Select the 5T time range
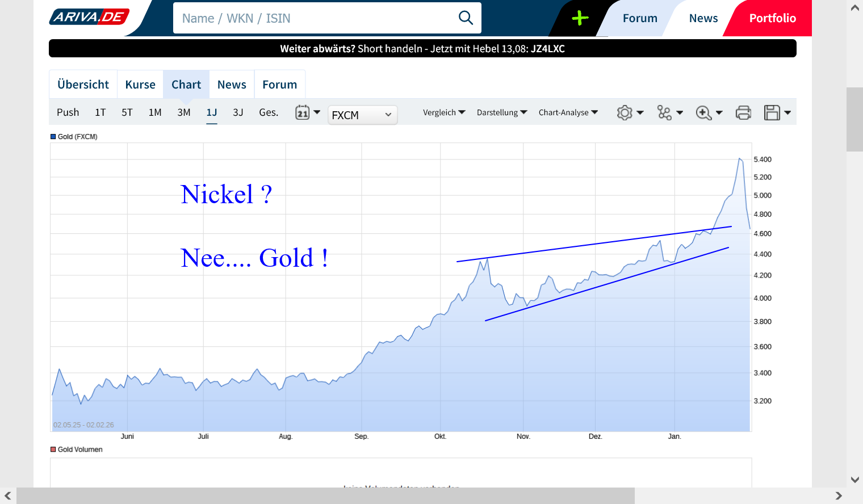The width and height of the screenshot is (863, 504). (127, 112)
